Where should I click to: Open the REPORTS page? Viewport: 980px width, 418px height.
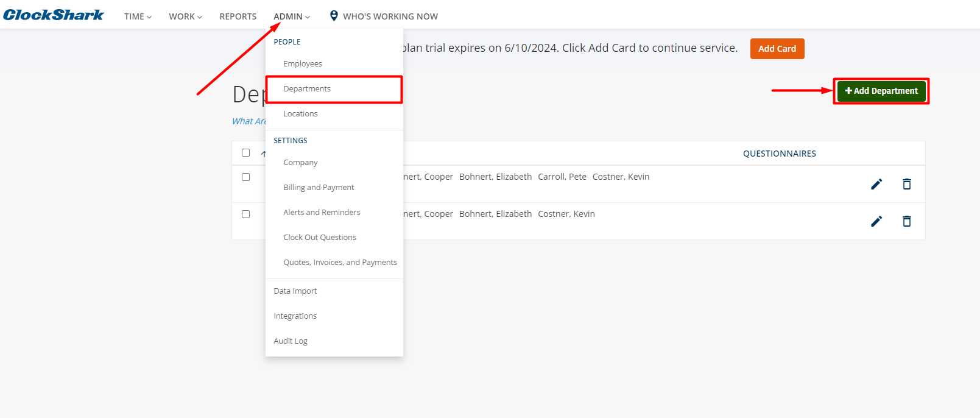click(238, 16)
